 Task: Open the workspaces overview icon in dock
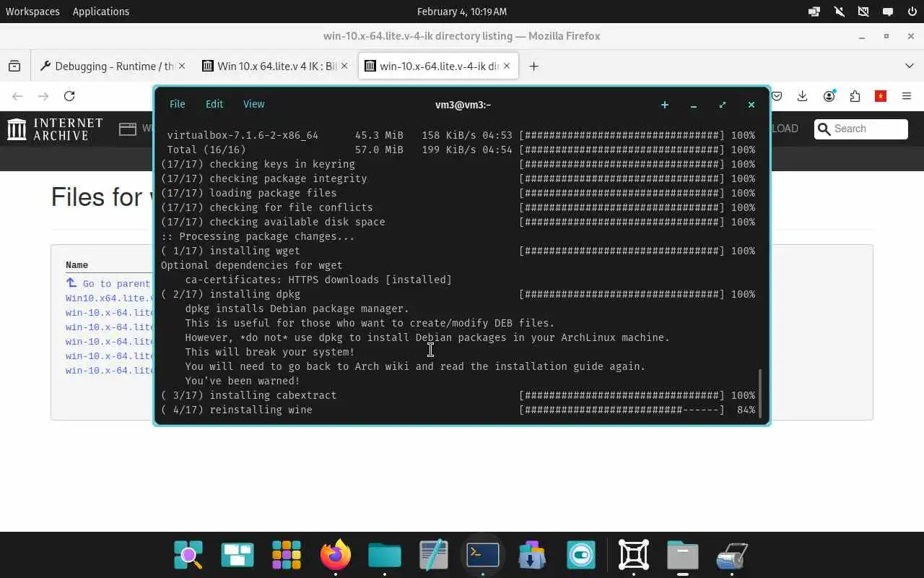pyautogui.click(x=237, y=556)
